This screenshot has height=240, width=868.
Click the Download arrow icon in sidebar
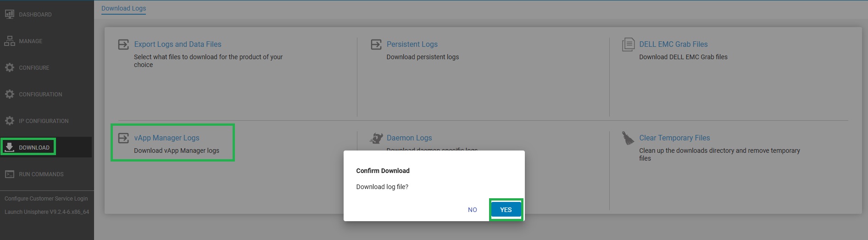[x=9, y=147]
